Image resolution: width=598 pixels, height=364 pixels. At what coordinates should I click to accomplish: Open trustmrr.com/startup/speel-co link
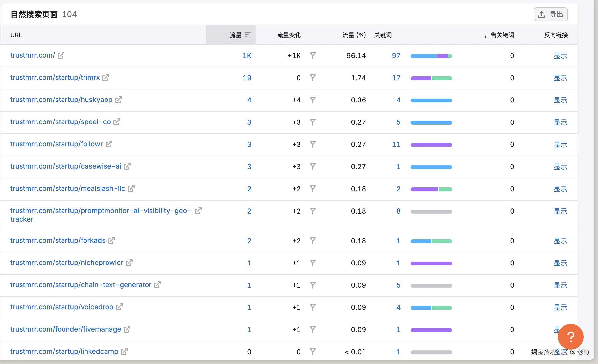point(61,122)
